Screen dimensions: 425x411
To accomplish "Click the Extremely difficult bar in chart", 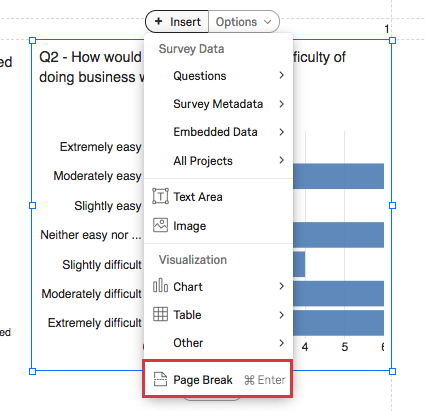I will 338,323.
